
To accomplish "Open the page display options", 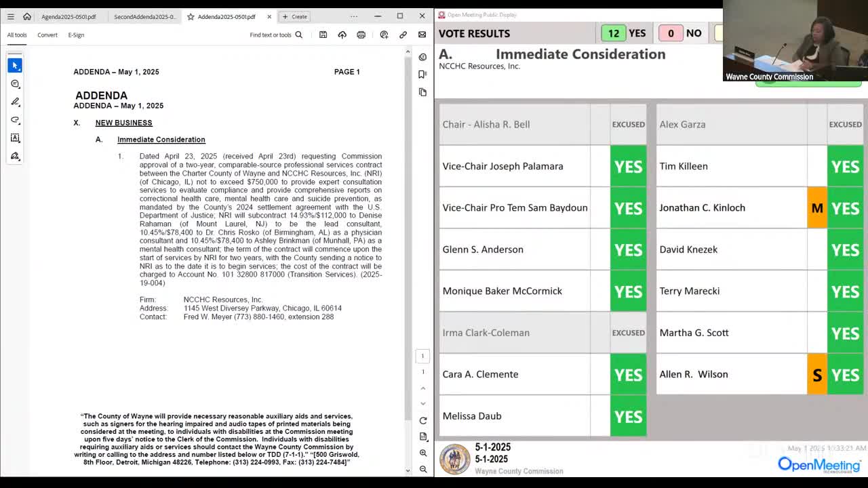I will 422,436.
